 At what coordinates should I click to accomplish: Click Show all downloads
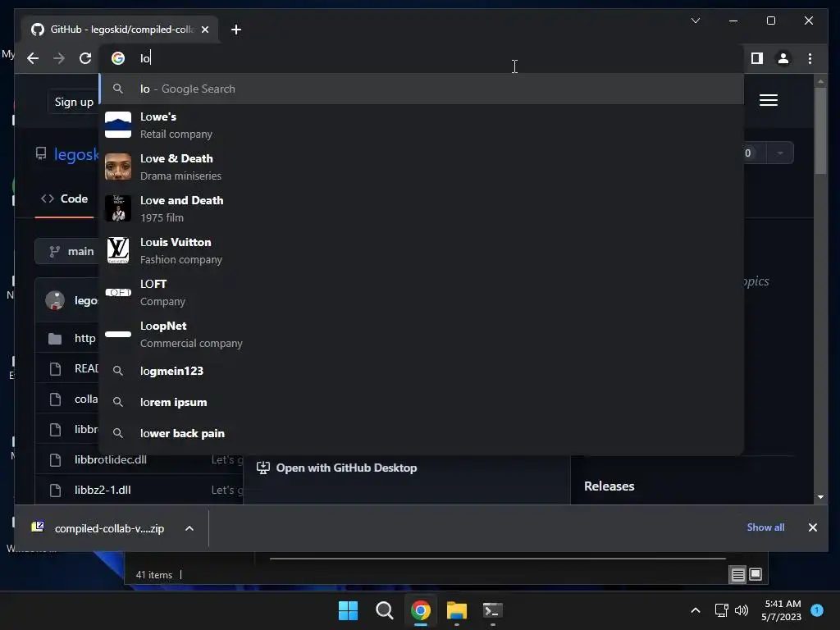coord(765,527)
